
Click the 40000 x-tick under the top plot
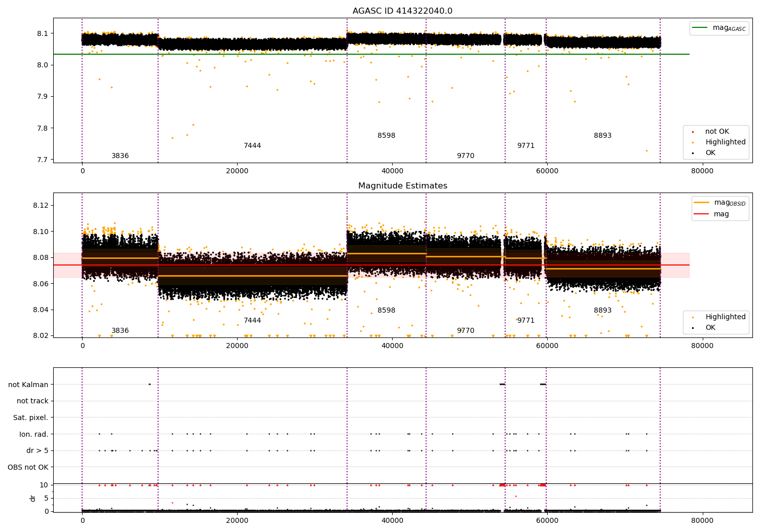tap(392, 171)
